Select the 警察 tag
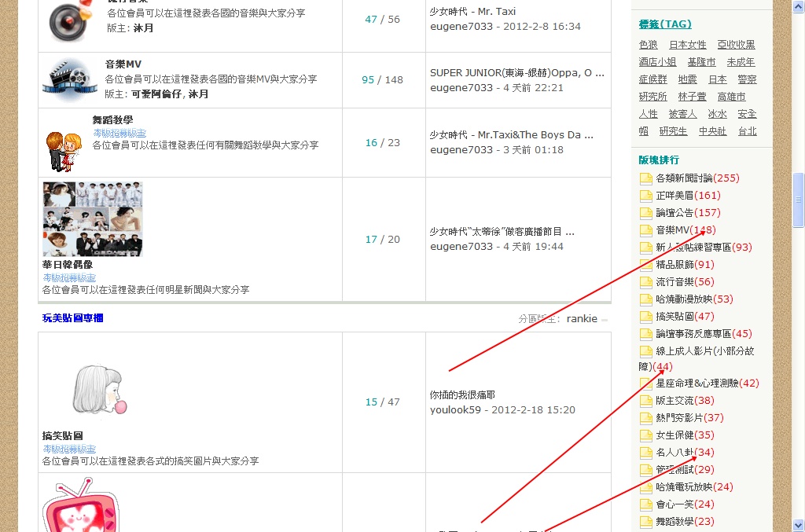805x532 pixels. point(747,79)
